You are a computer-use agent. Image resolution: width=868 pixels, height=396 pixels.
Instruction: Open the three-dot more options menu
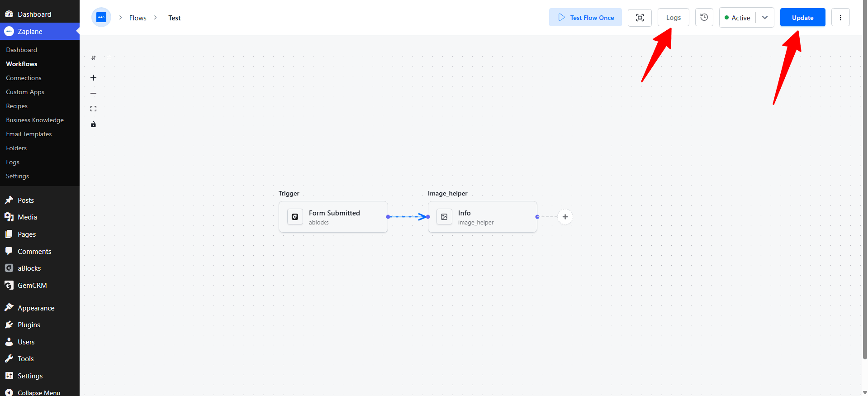coord(840,18)
